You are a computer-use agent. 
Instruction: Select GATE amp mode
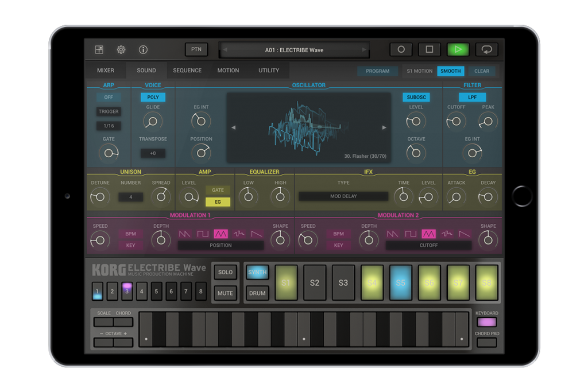(218, 190)
